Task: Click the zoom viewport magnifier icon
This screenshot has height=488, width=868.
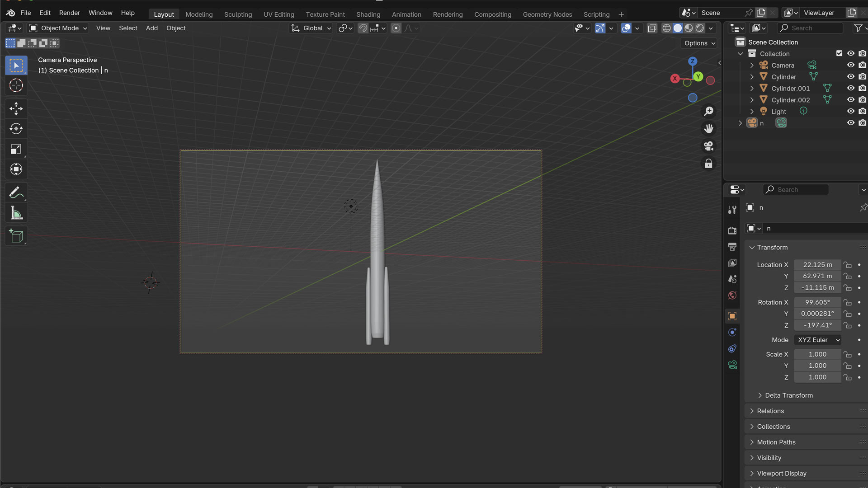Action: (x=708, y=111)
